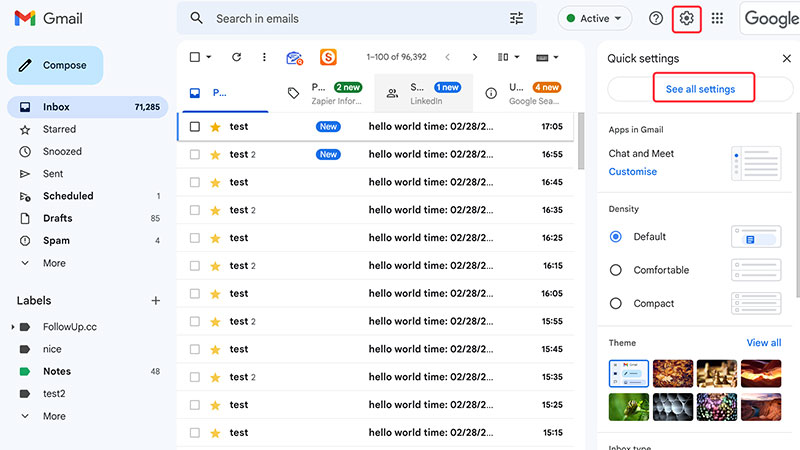Switch to the Social tab with LinkedIn

click(x=424, y=93)
